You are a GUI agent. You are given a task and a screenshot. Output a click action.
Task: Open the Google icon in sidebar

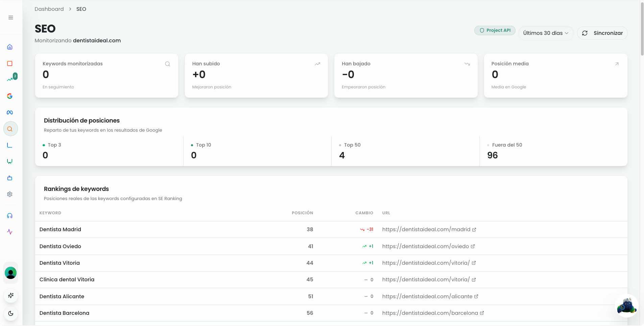click(x=10, y=96)
